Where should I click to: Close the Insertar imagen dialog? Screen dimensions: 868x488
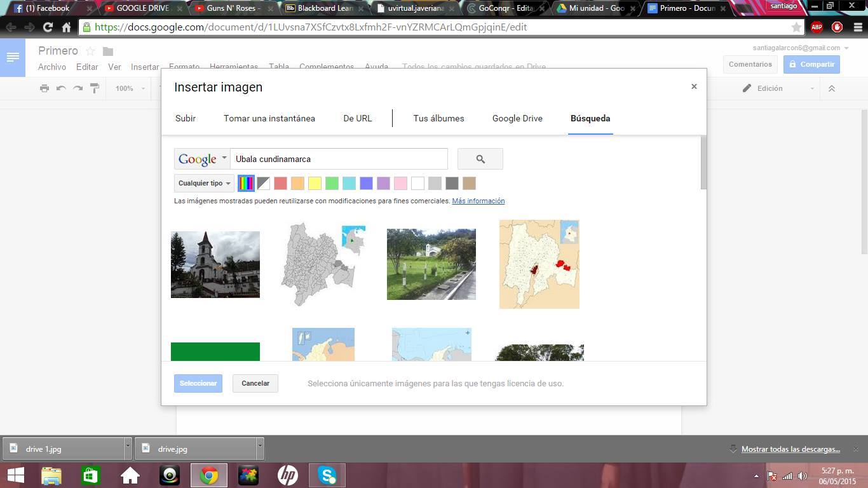[x=694, y=86]
